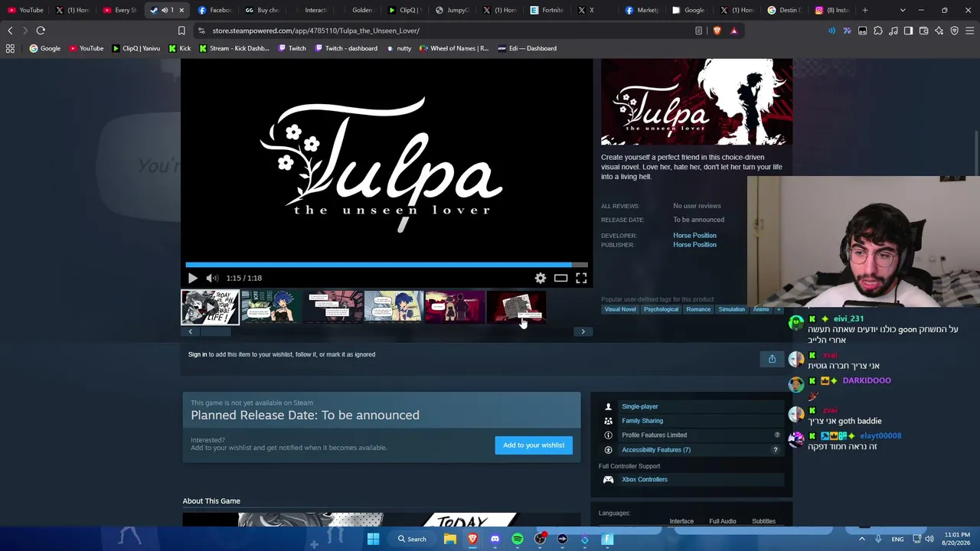
Task: Click the thumbnail strip scrollbar handle
Action: [215, 331]
